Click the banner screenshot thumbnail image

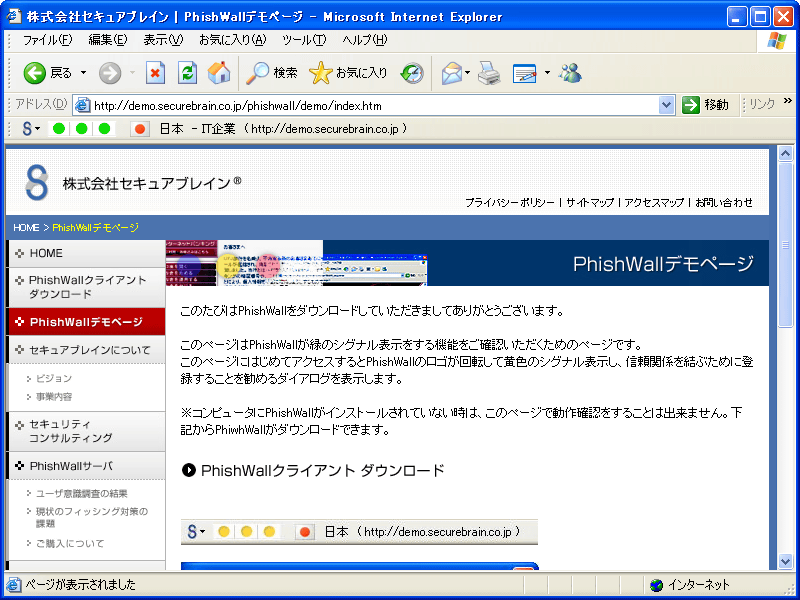coord(296,263)
